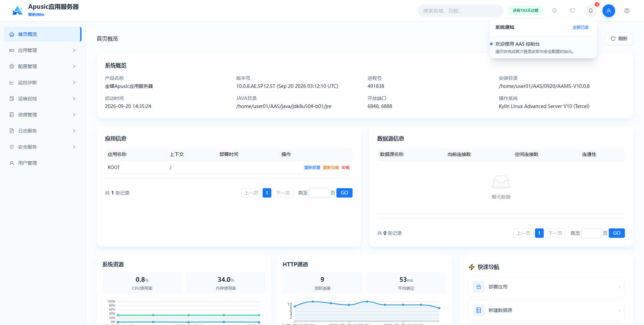Image resolution: width=644 pixels, height=325 pixels.
Task: Open the user avatar menu
Action: click(x=608, y=11)
